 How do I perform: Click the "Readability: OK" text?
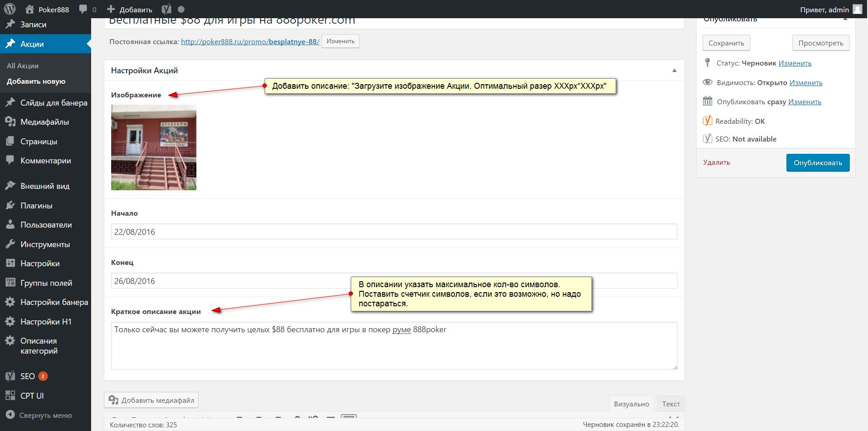tap(740, 121)
